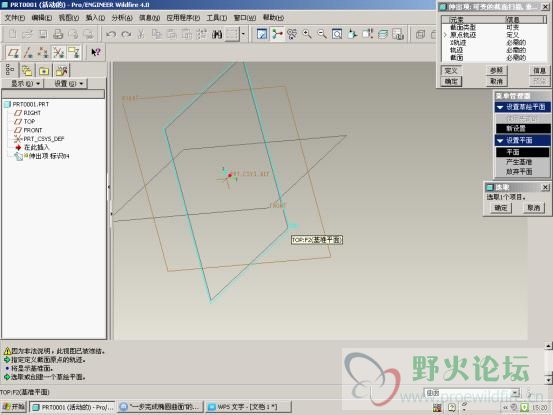Switch to the Favorites navigator tab
This screenshot has width=553, height=415.
click(x=44, y=70)
